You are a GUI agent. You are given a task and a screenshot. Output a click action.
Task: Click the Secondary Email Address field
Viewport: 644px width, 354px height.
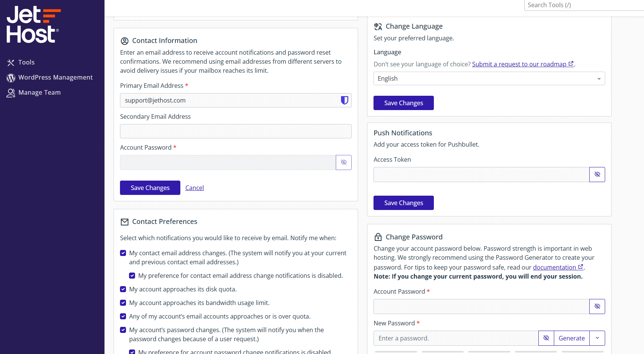click(x=235, y=131)
